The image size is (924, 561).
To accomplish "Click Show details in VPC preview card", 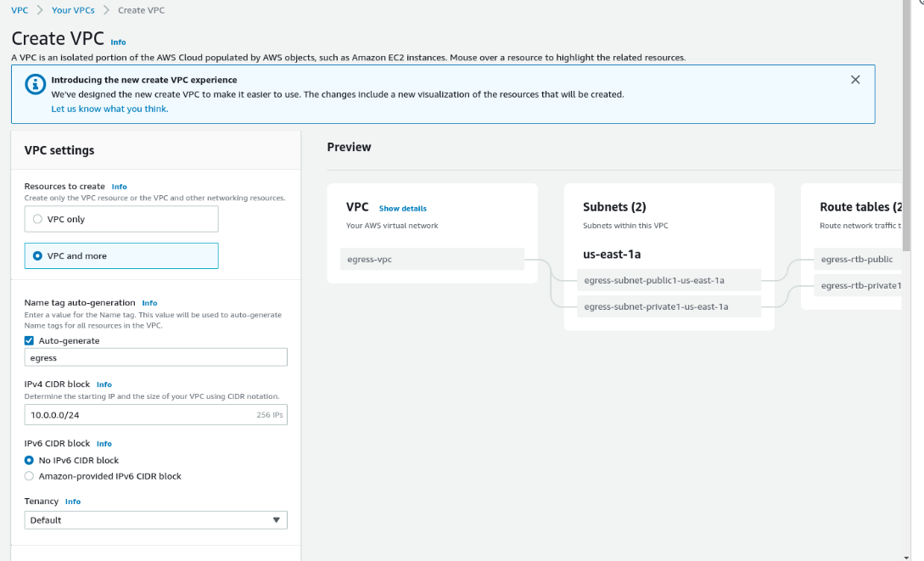I will point(402,209).
